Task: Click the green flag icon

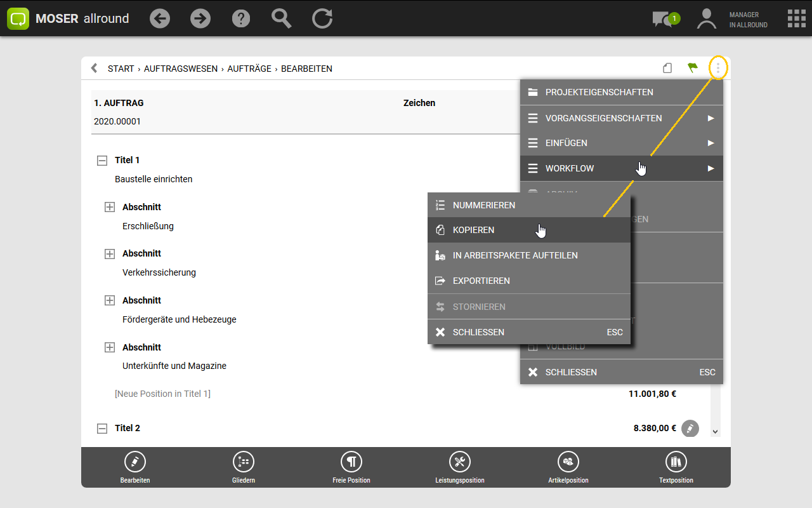Action: coord(693,68)
